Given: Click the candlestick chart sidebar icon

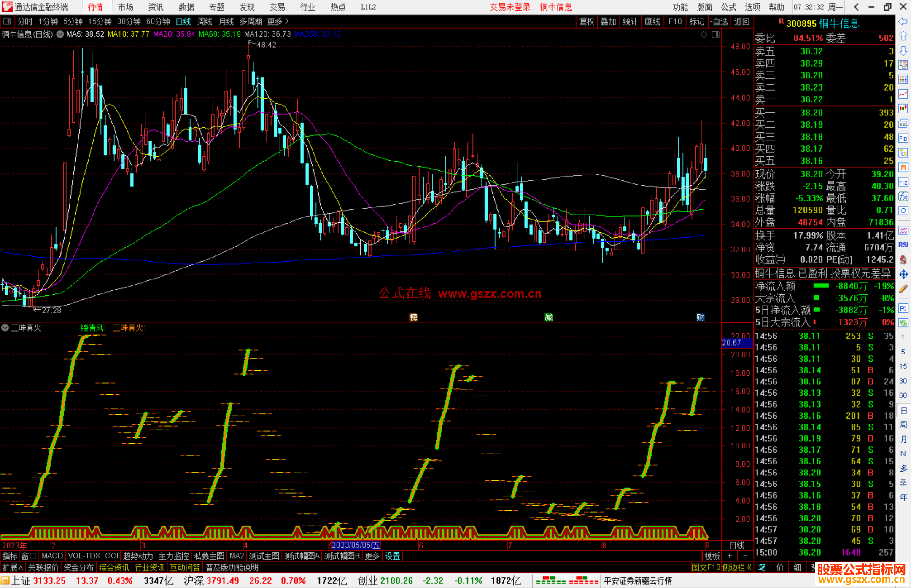Looking at the screenshot, I should [x=903, y=109].
